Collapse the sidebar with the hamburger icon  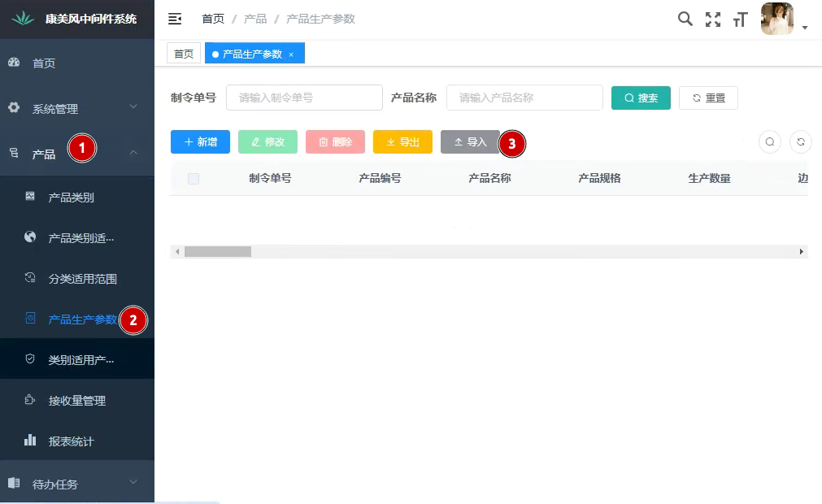(x=174, y=19)
